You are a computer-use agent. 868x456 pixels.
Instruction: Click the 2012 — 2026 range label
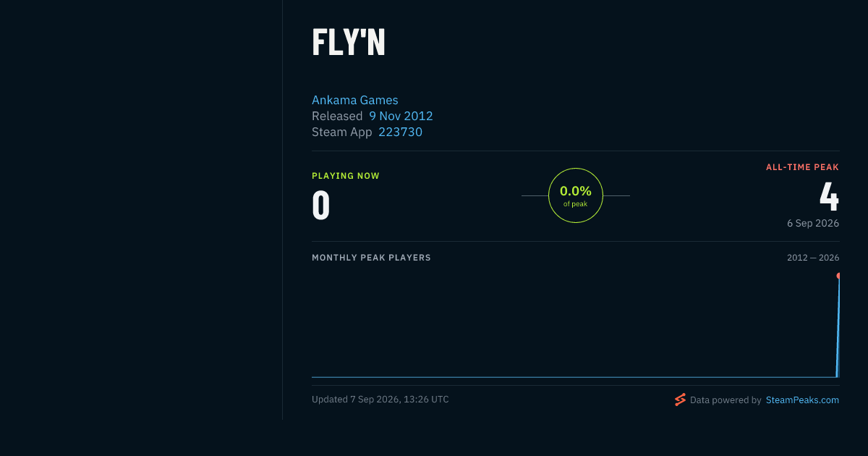(813, 258)
